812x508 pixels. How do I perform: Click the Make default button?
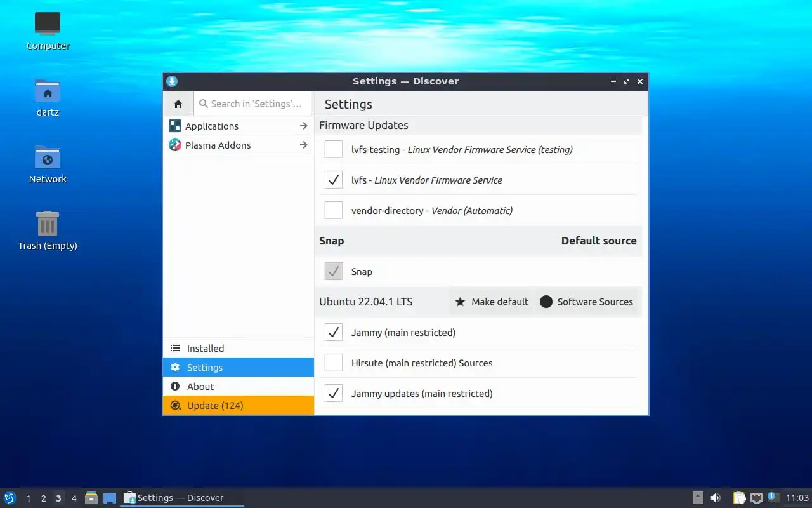pyautogui.click(x=492, y=302)
